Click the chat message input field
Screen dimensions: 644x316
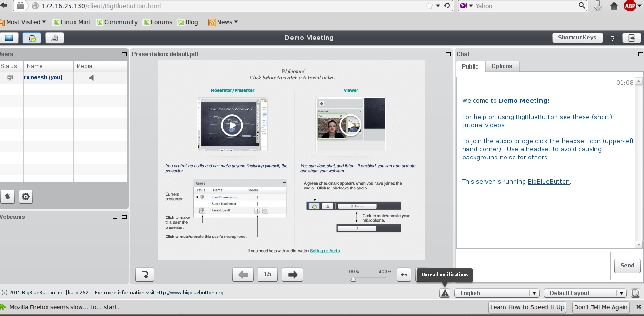[535, 266]
